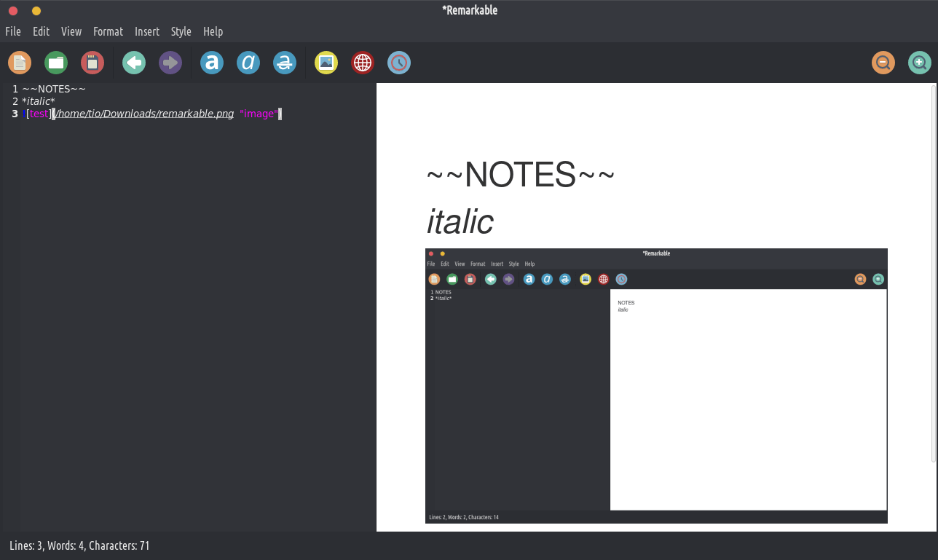The image size is (938, 560).
Task: Apply italic formatting icon
Action: coord(248,63)
